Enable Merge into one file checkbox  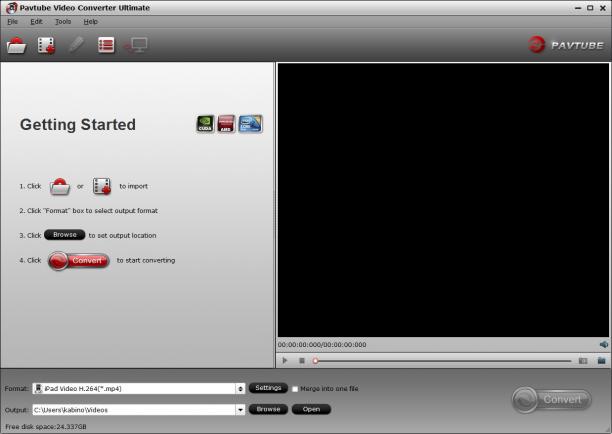(x=295, y=389)
